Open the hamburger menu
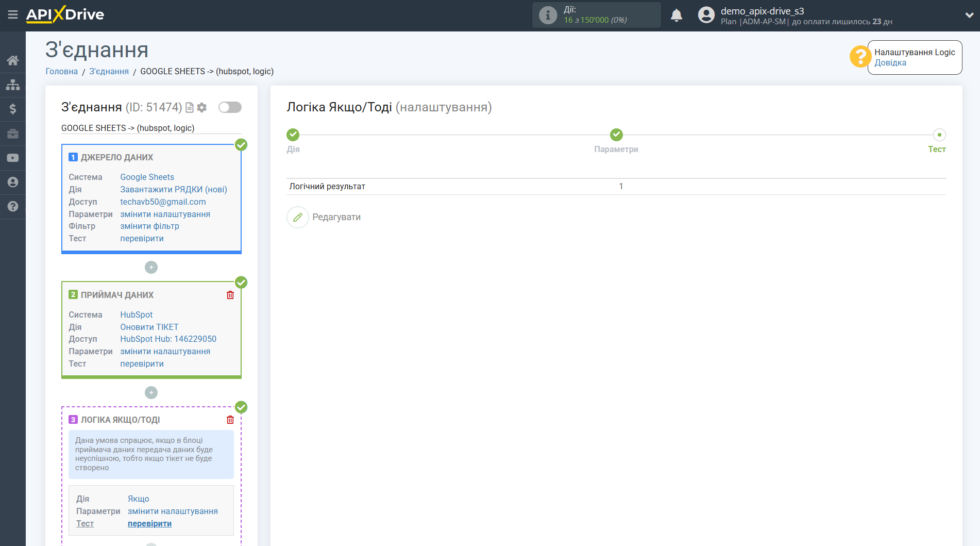This screenshot has height=546, width=980. coord(13,15)
